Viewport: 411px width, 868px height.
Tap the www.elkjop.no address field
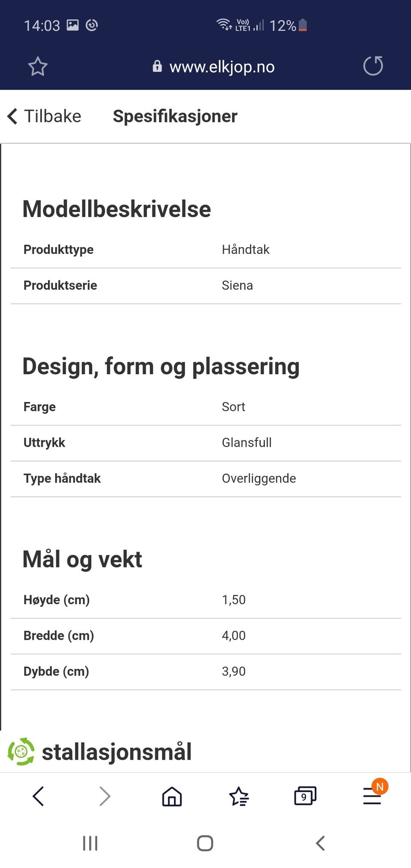(222, 66)
